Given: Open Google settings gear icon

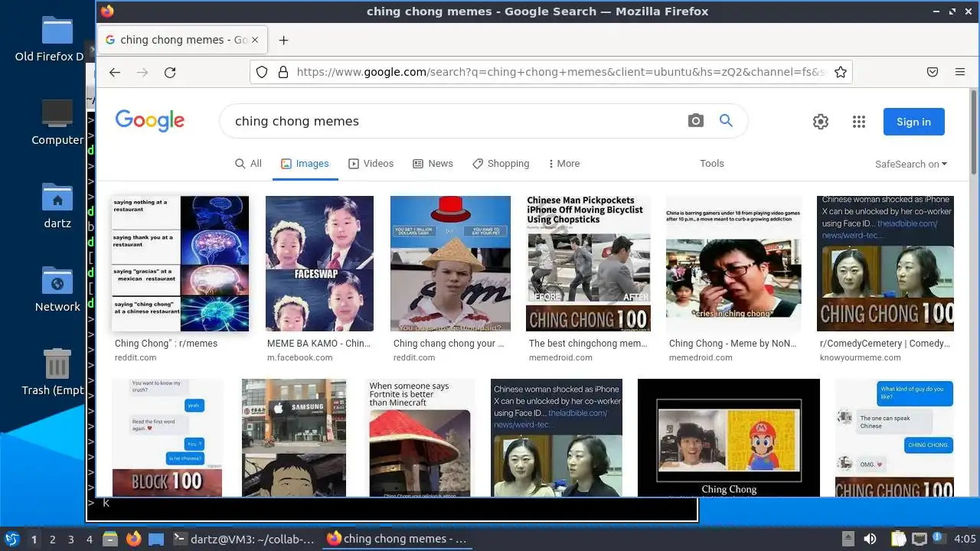Looking at the screenshot, I should click(x=821, y=122).
